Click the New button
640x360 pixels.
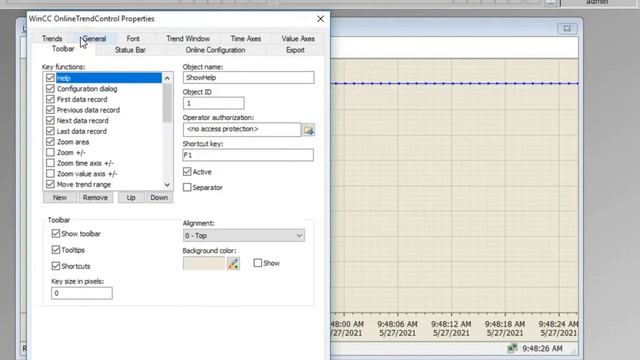click(60, 198)
